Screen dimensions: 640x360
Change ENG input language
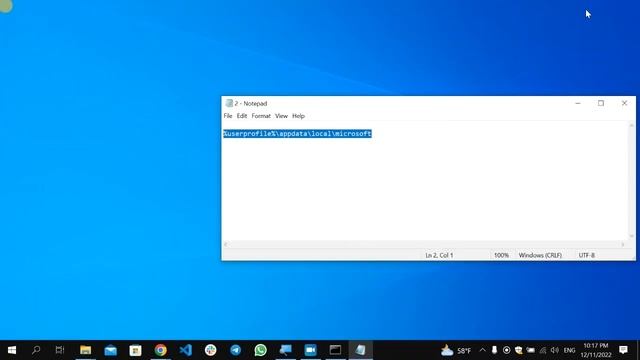[569, 350]
